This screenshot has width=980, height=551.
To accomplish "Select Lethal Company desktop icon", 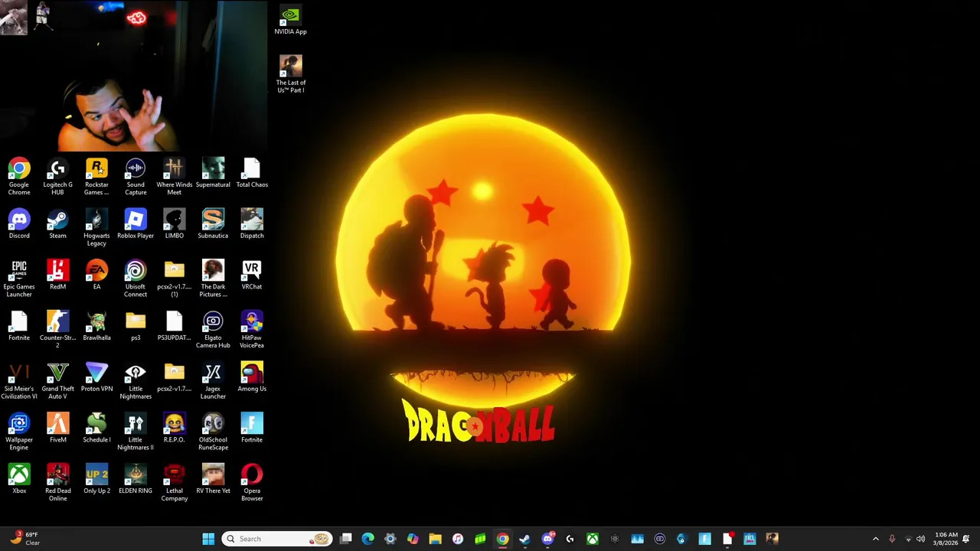I will 174,482.
